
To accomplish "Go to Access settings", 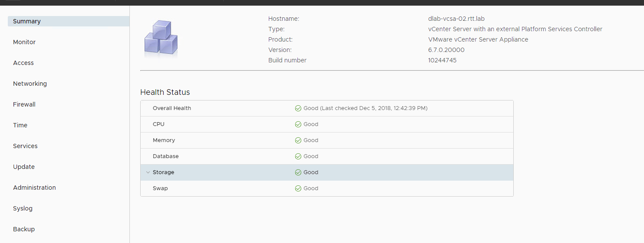I will 23,63.
